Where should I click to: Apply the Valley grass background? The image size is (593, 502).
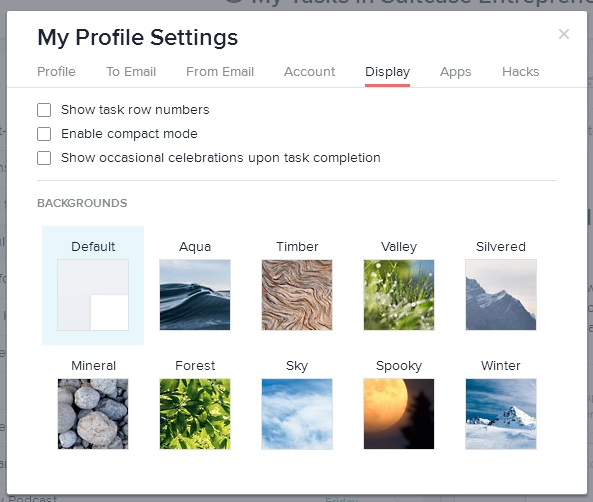click(x=399, y=295)
